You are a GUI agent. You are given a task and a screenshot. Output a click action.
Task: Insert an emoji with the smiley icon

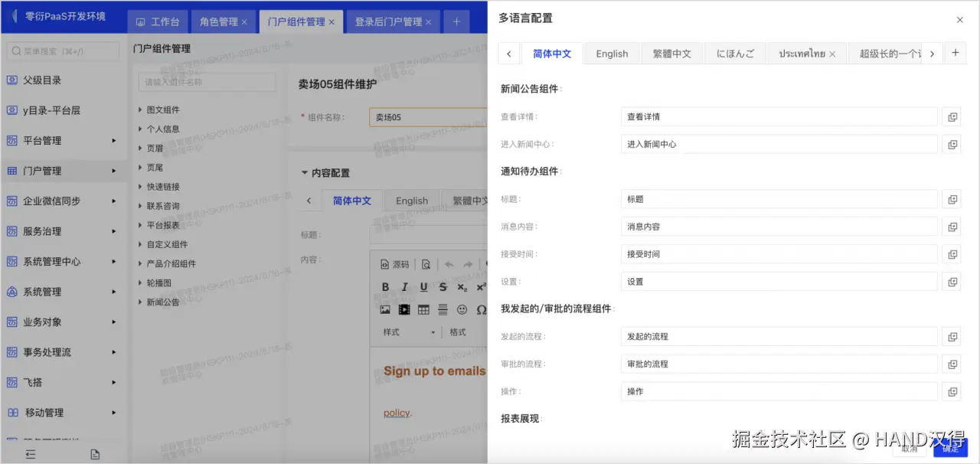click(x=462, y=310)
